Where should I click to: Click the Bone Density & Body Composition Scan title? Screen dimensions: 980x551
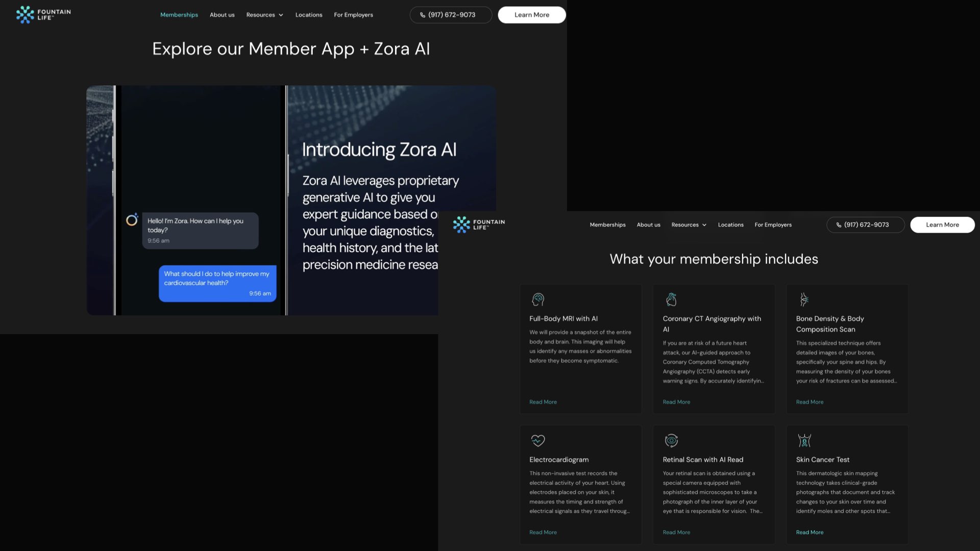830,324
